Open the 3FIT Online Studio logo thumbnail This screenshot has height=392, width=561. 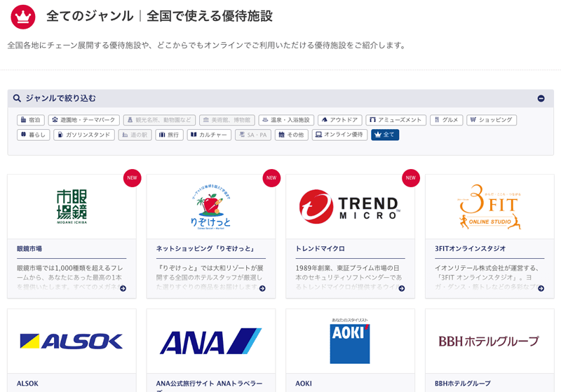489,207
